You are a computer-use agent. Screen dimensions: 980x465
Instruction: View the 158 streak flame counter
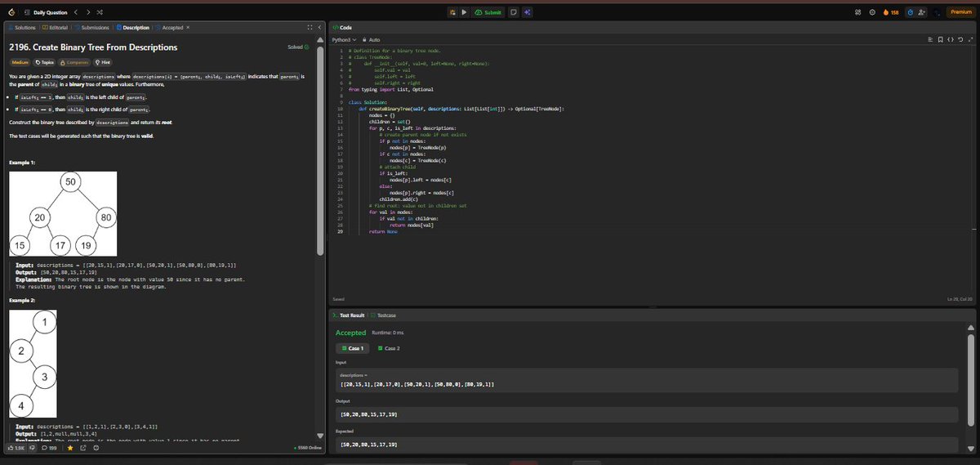(890, 12)
